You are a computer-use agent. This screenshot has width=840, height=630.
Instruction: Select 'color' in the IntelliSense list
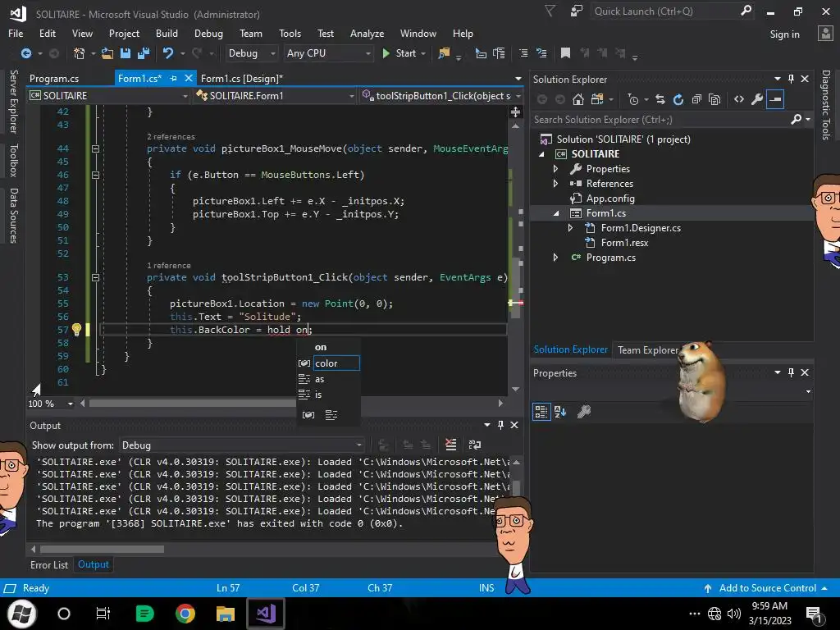tap(336, 363)
